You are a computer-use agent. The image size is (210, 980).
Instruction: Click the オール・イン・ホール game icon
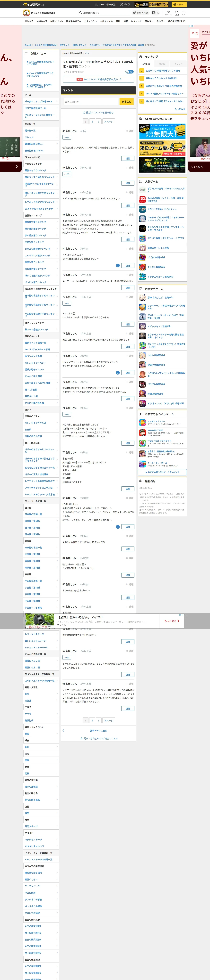[143, 464]
